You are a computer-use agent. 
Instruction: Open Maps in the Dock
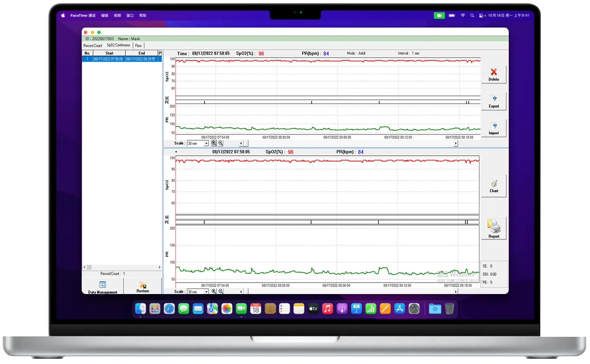point(212,309)
